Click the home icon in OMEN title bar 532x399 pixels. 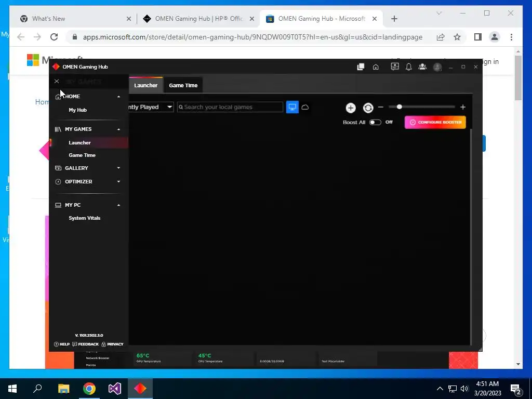(x=376, y=67)
